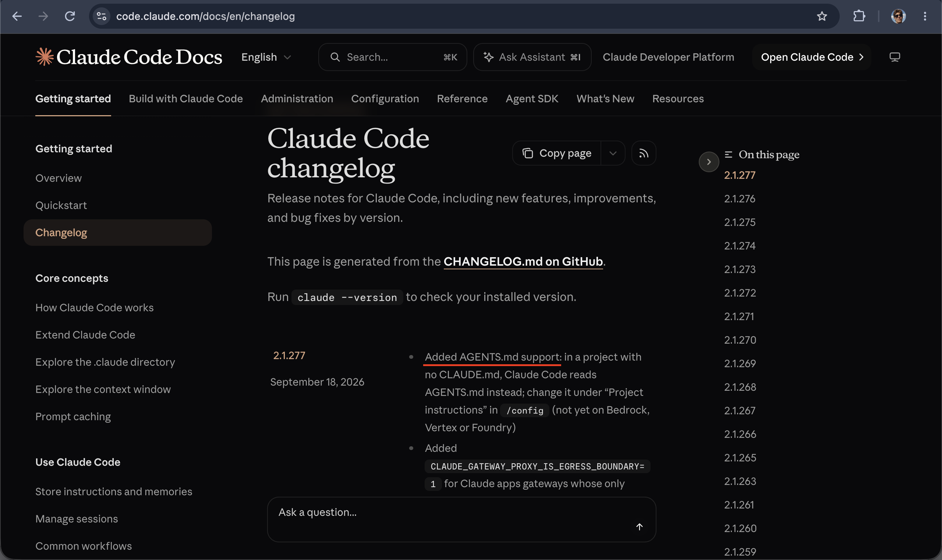The image size is (942, 560).
Task: Select Quickstart in the left sidebar
Action: tap(61, 205)
